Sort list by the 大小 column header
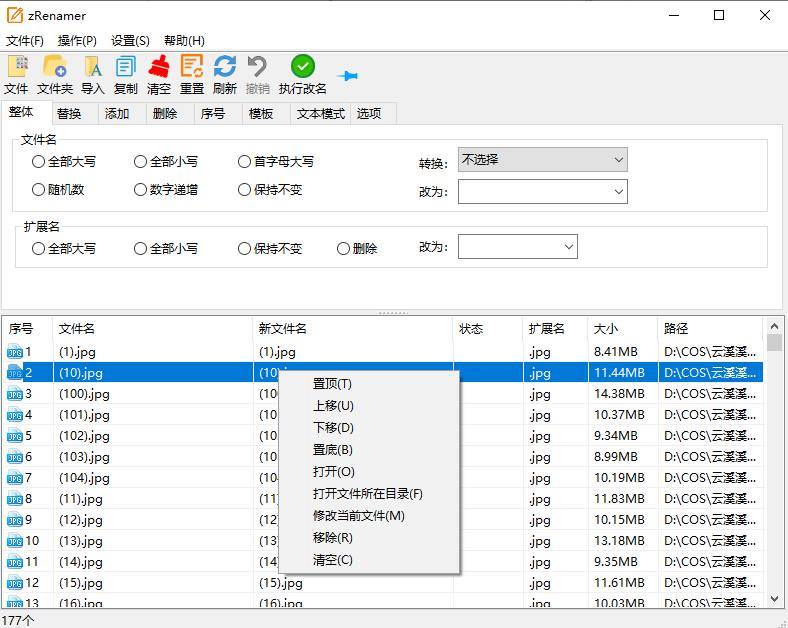This screenshot has height=628, width=788. click(x=608, y=328)
